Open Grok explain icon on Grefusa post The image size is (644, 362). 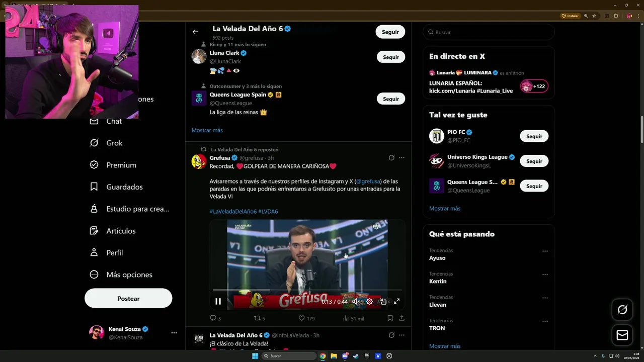[391, 158]
